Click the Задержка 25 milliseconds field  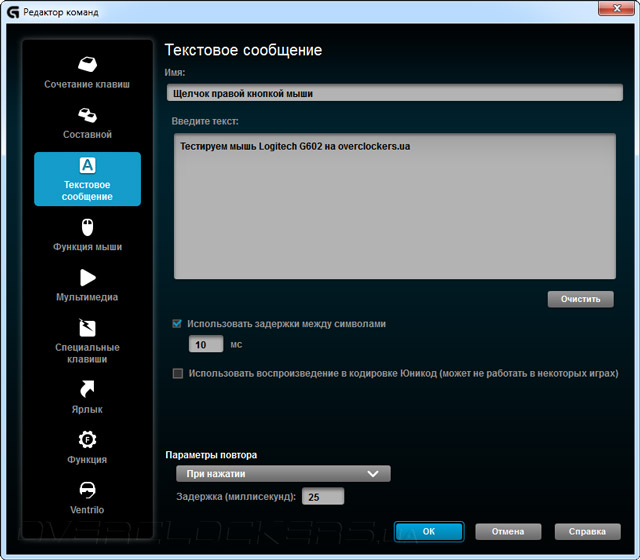(323, 496)
